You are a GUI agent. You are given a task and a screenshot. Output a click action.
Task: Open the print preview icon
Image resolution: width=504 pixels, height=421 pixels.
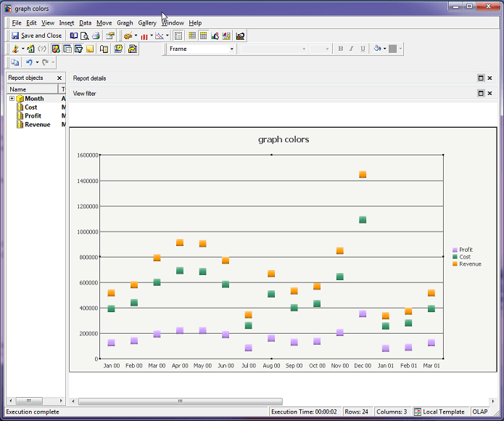pyautogui.click(x=85, y=36)
